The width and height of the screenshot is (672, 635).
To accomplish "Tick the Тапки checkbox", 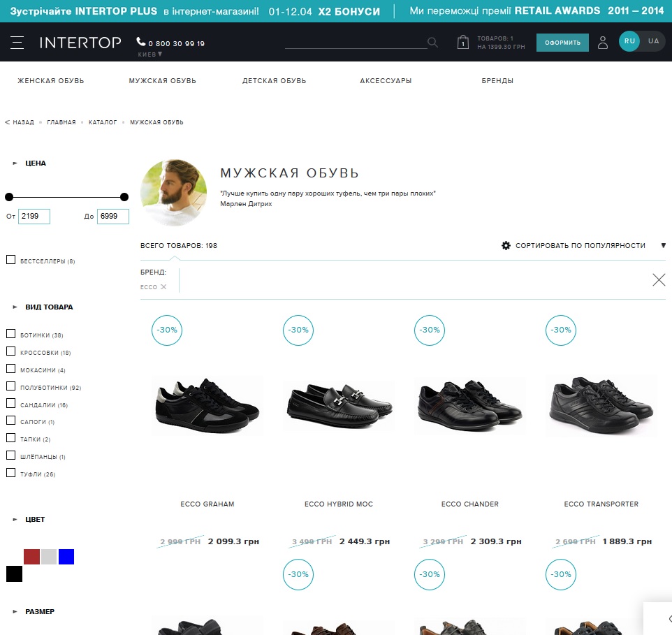I will coord(10,438).
